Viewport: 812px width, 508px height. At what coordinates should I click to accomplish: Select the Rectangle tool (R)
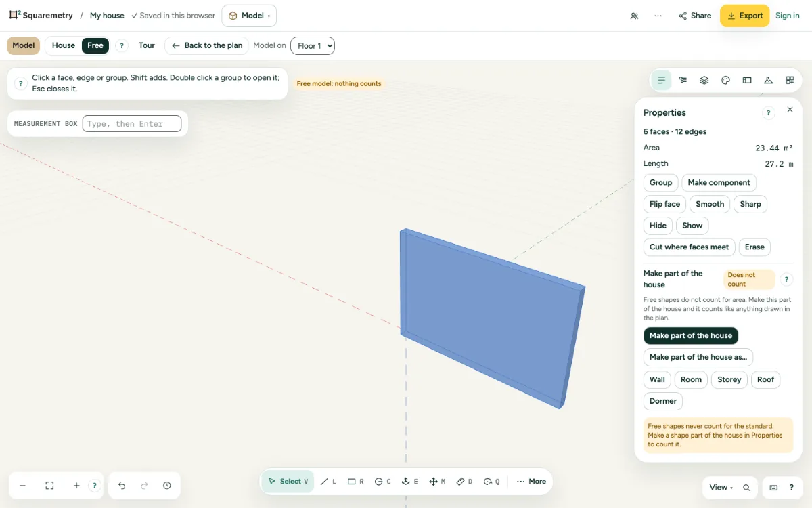pyautogui.click(x=355, y=482)
